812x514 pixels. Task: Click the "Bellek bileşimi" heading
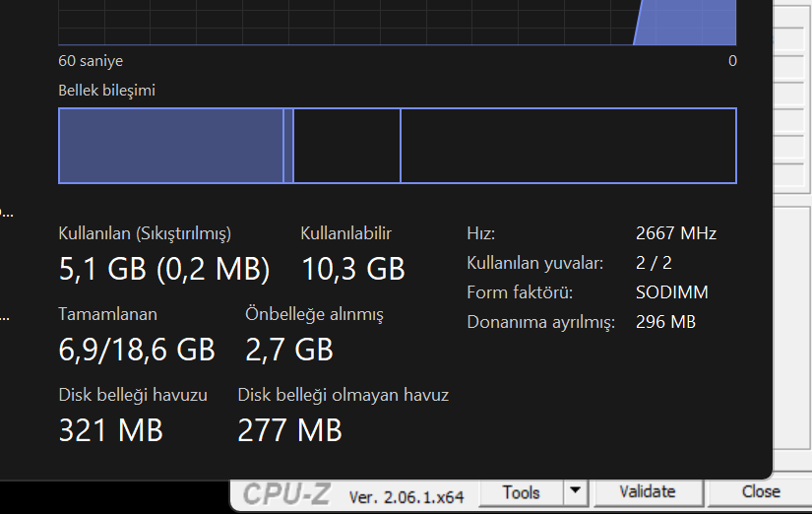pyautogui.click(x=107, y=91)
